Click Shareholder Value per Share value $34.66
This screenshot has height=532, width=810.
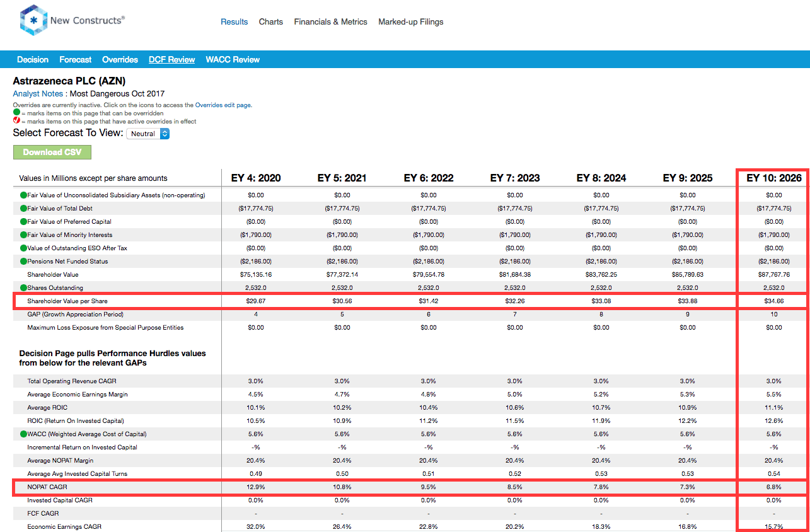click(774, 301)
